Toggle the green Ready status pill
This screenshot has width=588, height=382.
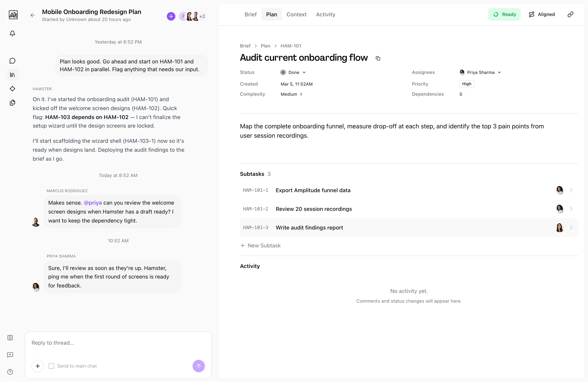505,14
